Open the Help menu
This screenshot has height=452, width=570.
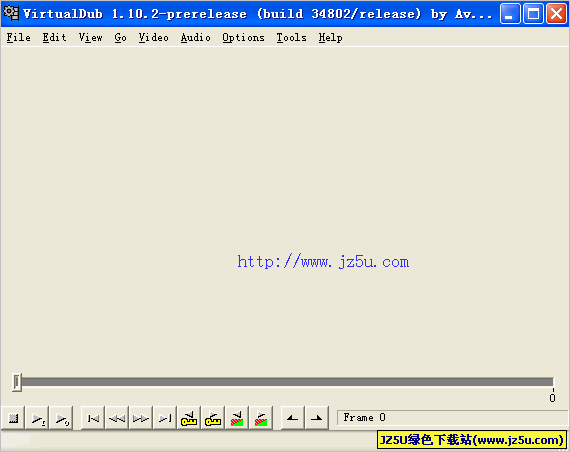[x=330, y=37]
